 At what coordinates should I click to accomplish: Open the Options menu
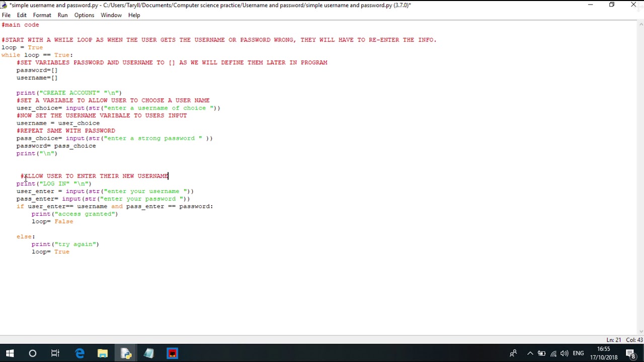point(84,15)
